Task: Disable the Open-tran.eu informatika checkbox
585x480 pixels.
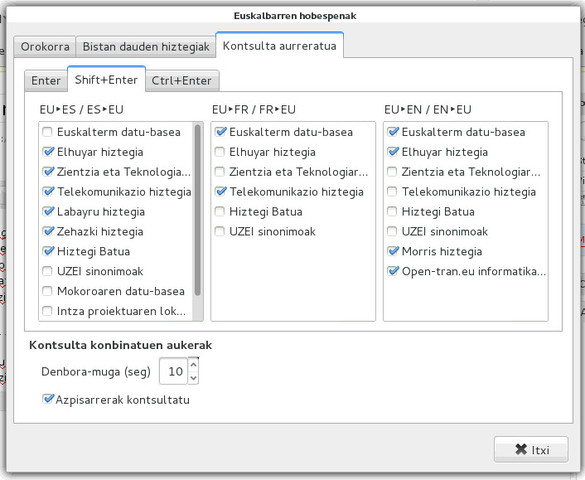Action: pos(392,271)
